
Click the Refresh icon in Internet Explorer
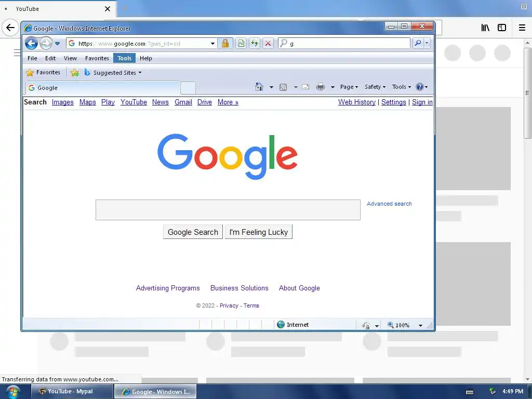point(255,44)
